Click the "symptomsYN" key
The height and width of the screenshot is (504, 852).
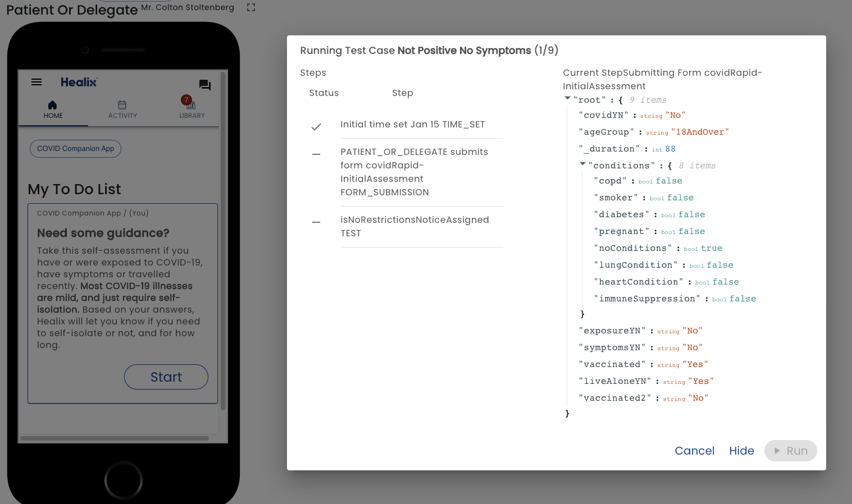[x=612, y=347]
